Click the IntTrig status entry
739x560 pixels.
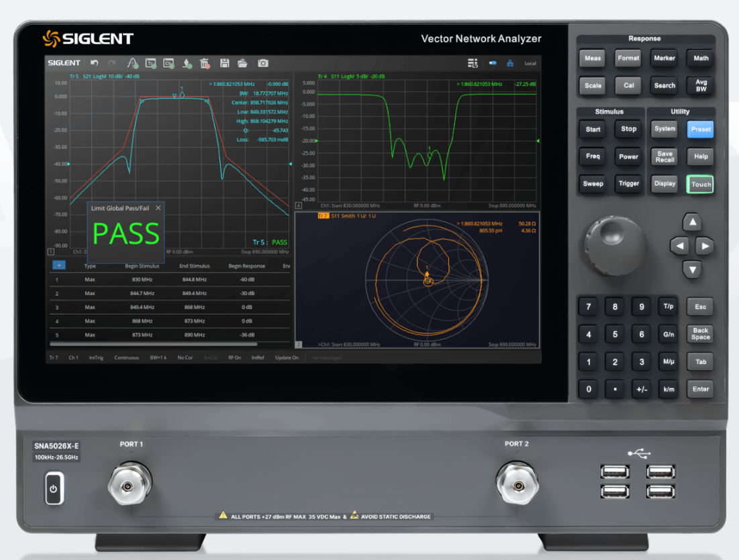96,357
